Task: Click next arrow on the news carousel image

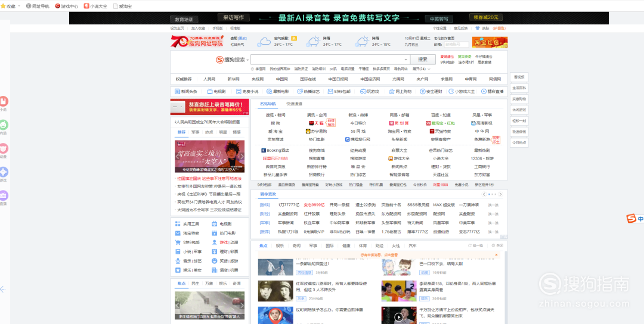Action: [x=241, y=156]
